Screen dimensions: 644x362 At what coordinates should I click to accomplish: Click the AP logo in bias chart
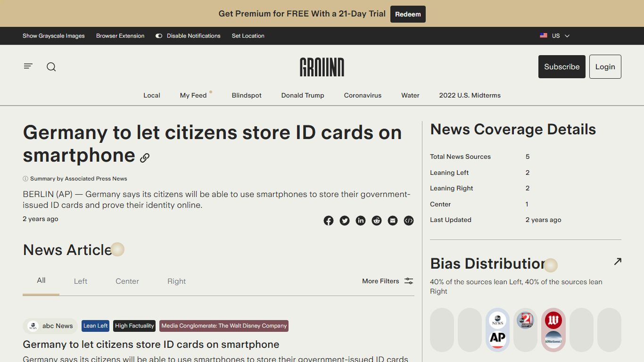click(x=497, y=339)
